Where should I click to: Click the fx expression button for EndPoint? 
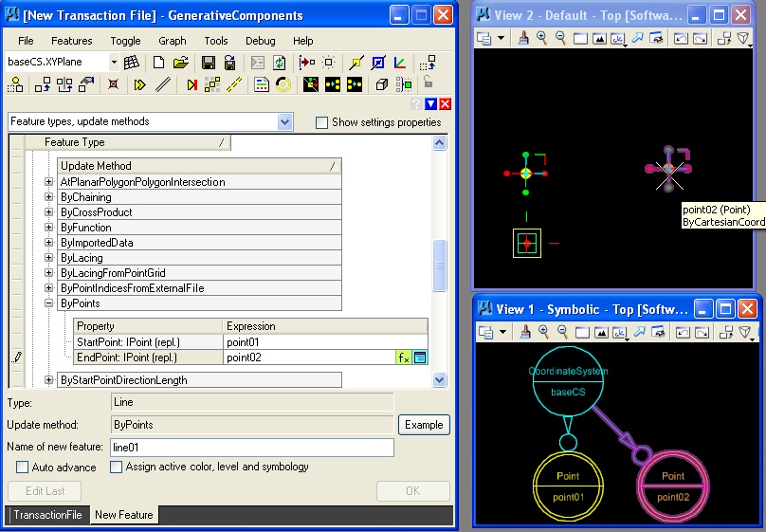click(x=403, y=358)
